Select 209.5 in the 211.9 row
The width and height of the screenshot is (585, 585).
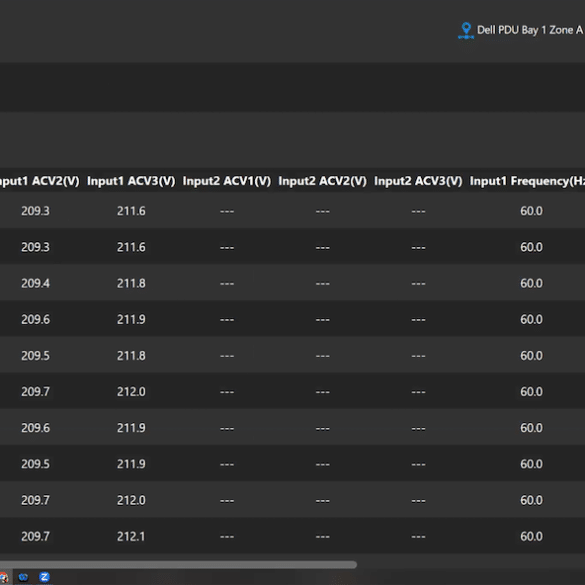tap(35, 464)
